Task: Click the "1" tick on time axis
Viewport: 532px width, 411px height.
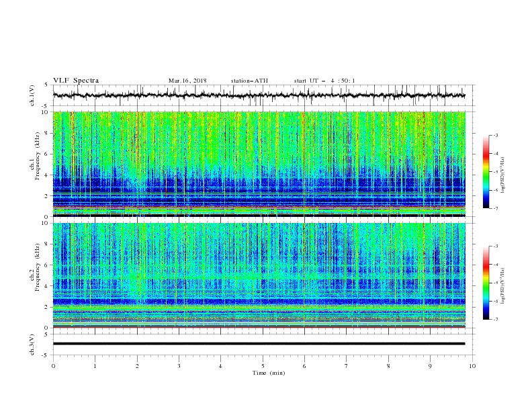Action: (x=95, y=366)
